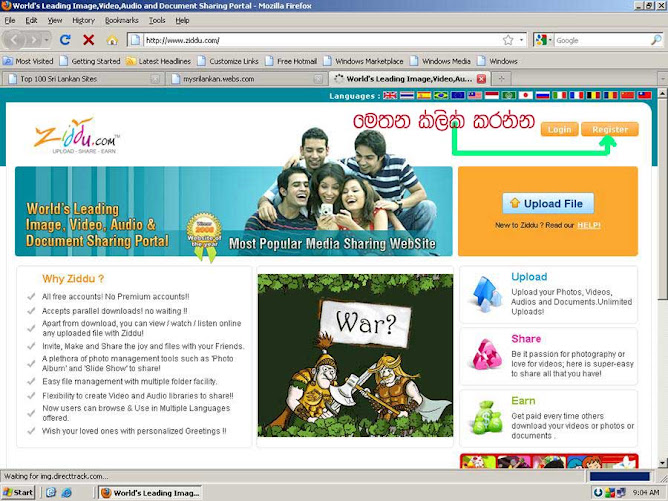Image resolution: width=668 pixels, height=501 pixels.
Task: Switch to Top 100 Sri Lankan Sites tab
Action: click(x=82, y=79)
